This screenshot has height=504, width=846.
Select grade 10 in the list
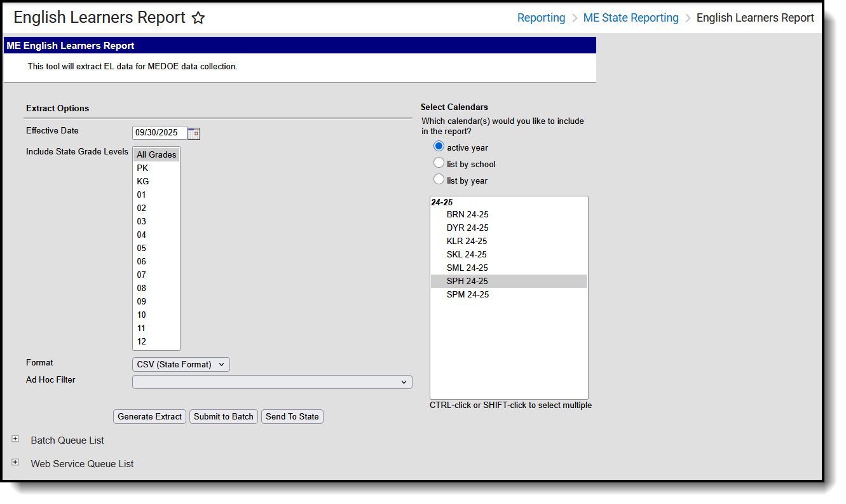[156, 315]
